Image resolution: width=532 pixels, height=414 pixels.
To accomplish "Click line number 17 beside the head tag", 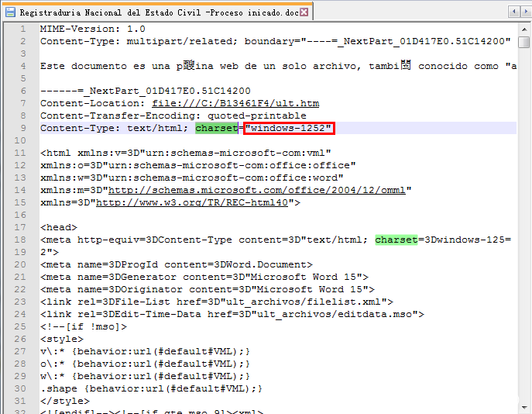I will (x=20, y=227).
